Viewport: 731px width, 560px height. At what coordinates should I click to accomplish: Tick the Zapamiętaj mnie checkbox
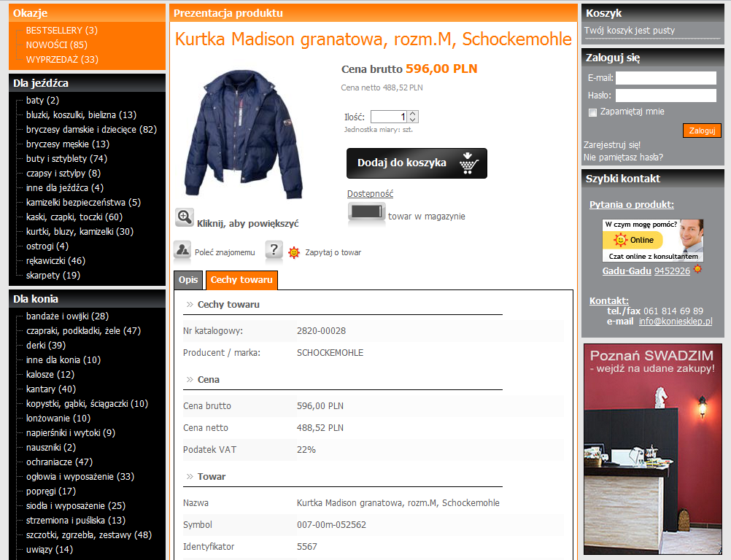click(x=592, y=112)
